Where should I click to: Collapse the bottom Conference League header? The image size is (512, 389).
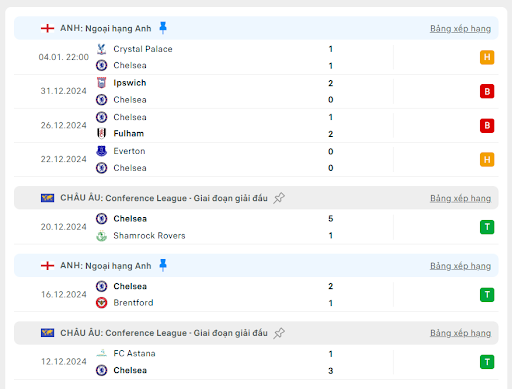pos(256,333)
